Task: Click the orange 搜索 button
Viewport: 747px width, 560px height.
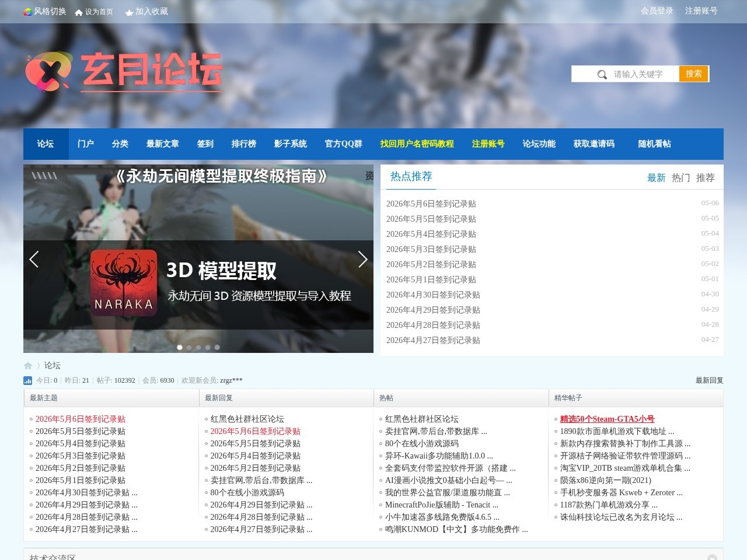Action: point(694,74)
